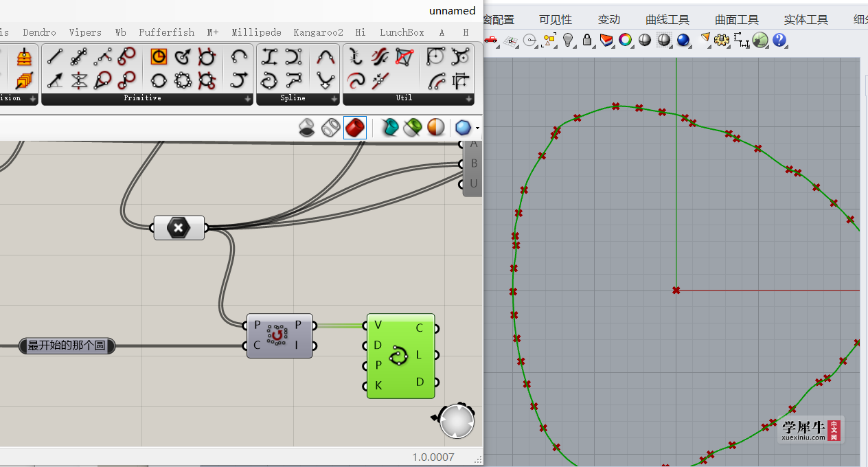Screen dimensions: 868x467
Task: Open the Hi tab
Action: (361, 32)
